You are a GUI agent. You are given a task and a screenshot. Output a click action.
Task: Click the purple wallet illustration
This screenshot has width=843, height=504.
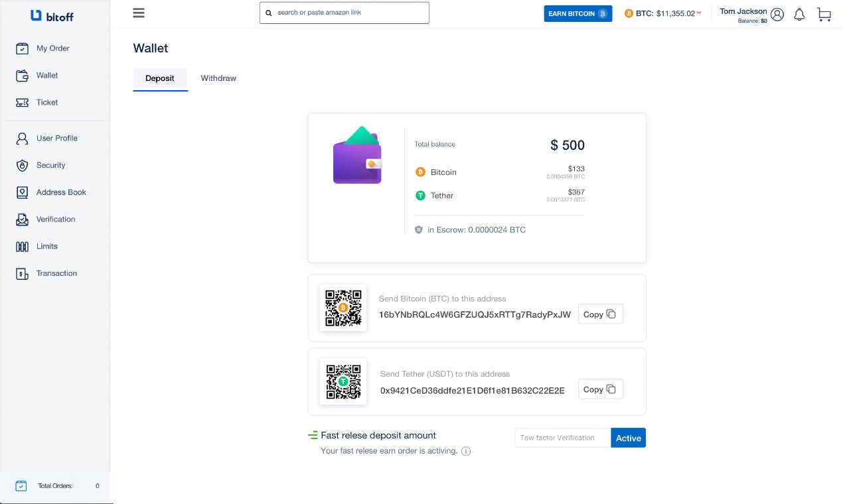[x=357, y=155]
